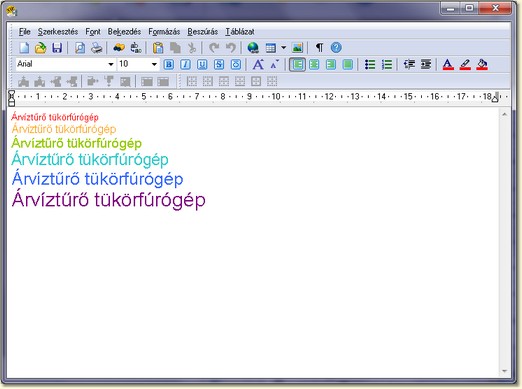Open print preview
This screenshot has width=522, height=389.
point(80,48)
